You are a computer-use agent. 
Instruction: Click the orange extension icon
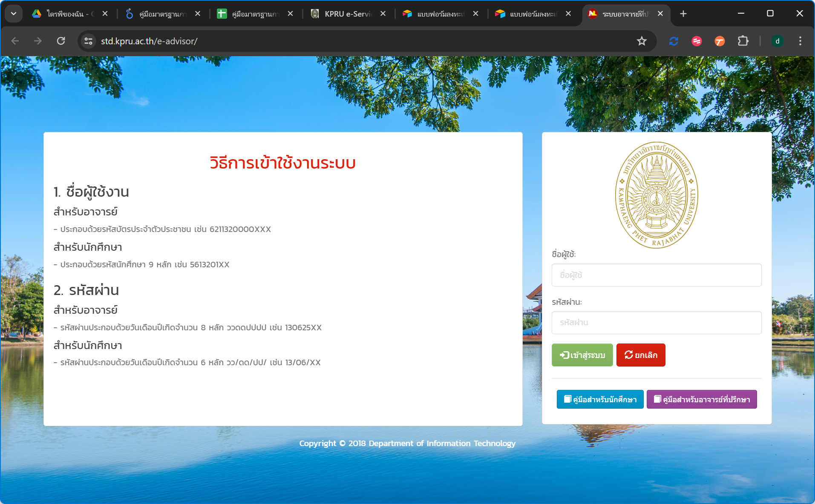720,41
